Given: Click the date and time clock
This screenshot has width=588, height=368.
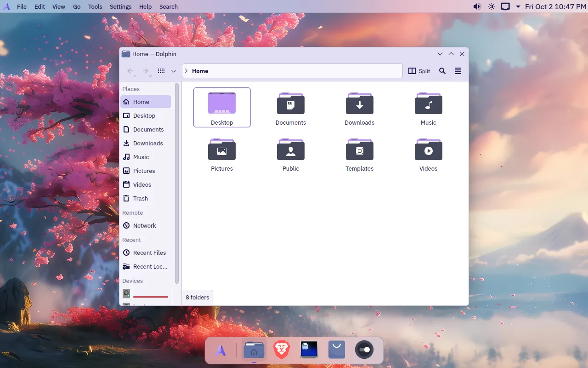Looking at the screenshot, I should (555, 6).
